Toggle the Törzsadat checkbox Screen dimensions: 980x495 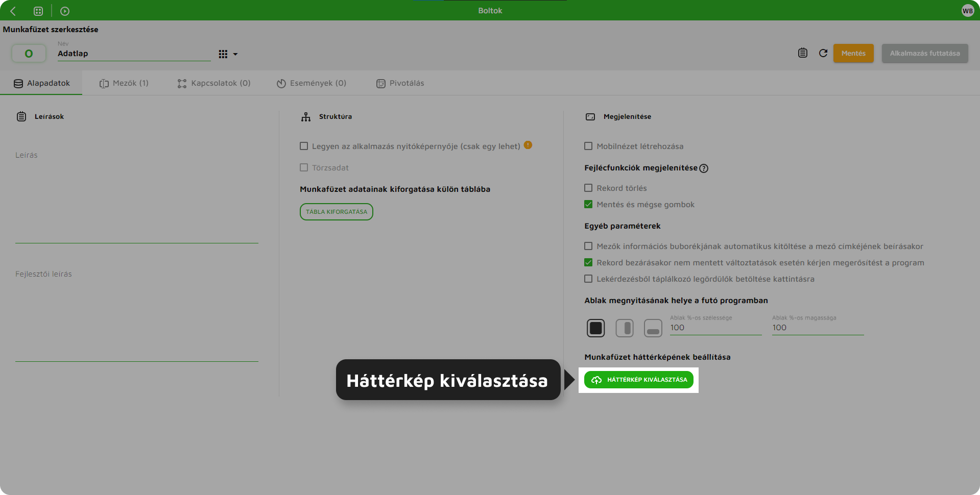[x=304, y=167]
